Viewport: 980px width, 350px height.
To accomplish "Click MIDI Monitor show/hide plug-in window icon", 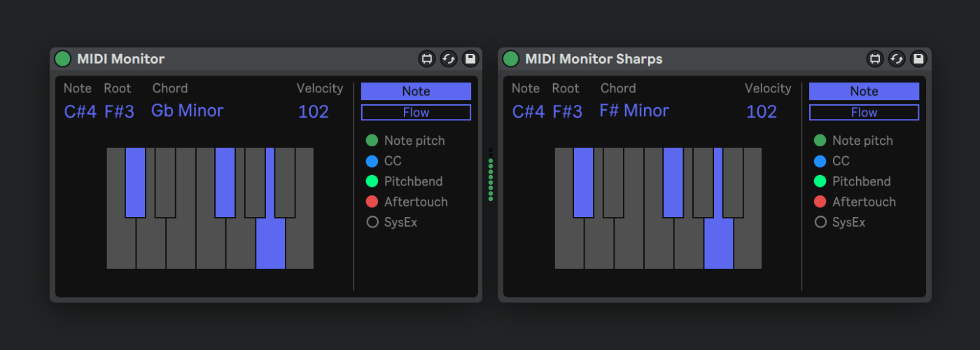I will tap(427, 59).
